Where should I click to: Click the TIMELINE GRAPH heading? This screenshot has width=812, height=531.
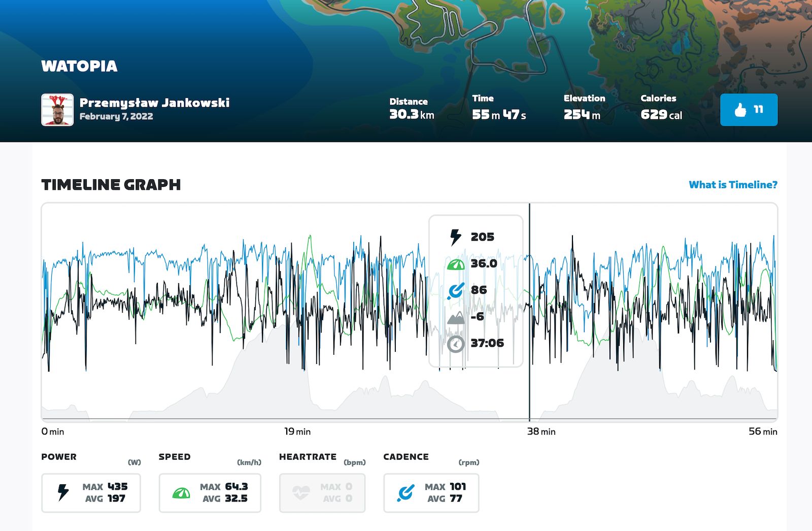click(111, 185)
